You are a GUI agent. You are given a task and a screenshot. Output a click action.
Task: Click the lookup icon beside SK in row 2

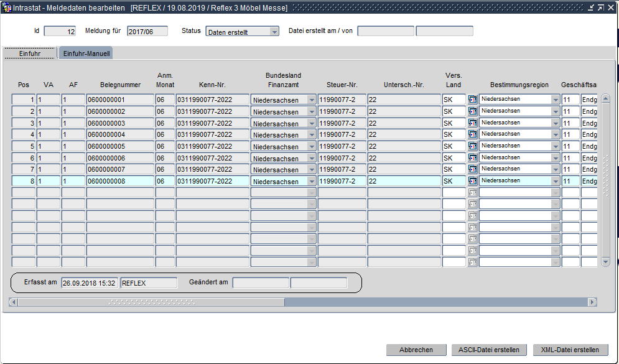(x=473, y=111)
